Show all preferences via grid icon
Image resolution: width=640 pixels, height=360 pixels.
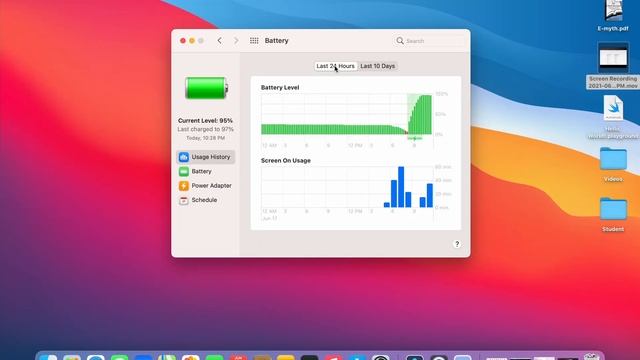[x=254, y=40]
